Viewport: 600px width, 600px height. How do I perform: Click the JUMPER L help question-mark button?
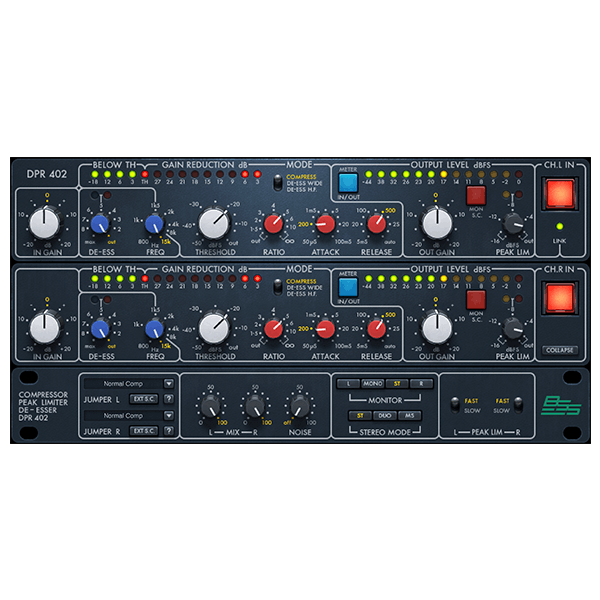(168, 400)
